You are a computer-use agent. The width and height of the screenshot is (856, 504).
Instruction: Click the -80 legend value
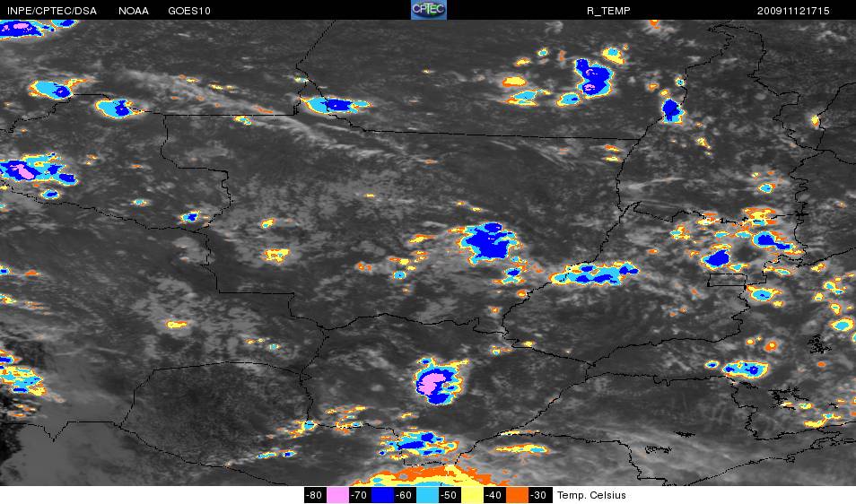(x=314, y=495)
